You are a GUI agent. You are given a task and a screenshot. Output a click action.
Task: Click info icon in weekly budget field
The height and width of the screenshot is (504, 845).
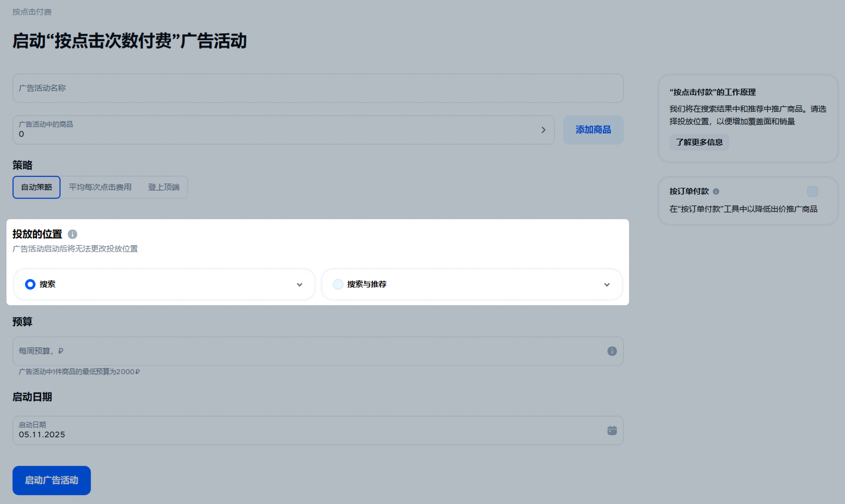tap(611, 351)
